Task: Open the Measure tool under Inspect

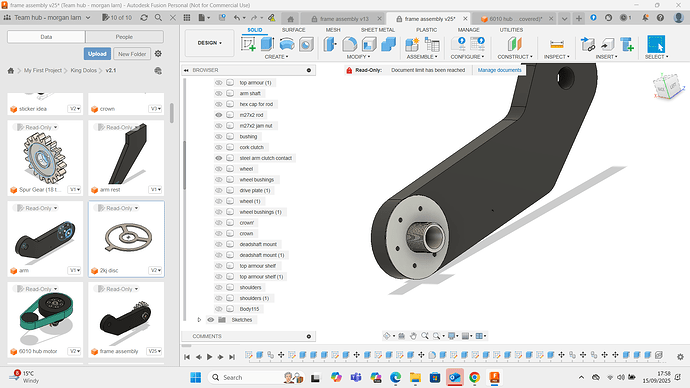Action: point(557,44)
